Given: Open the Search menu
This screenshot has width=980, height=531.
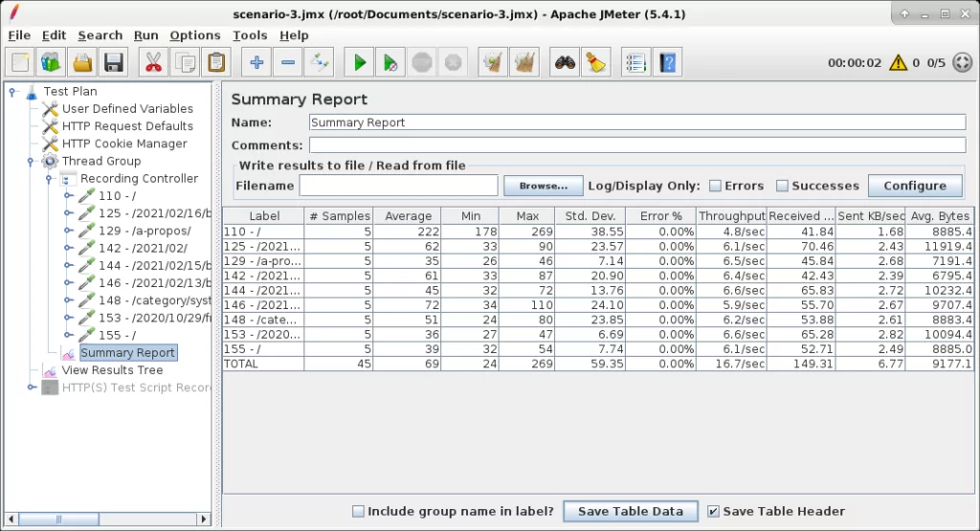Looking at the screenshot, I should pos(100,35).
